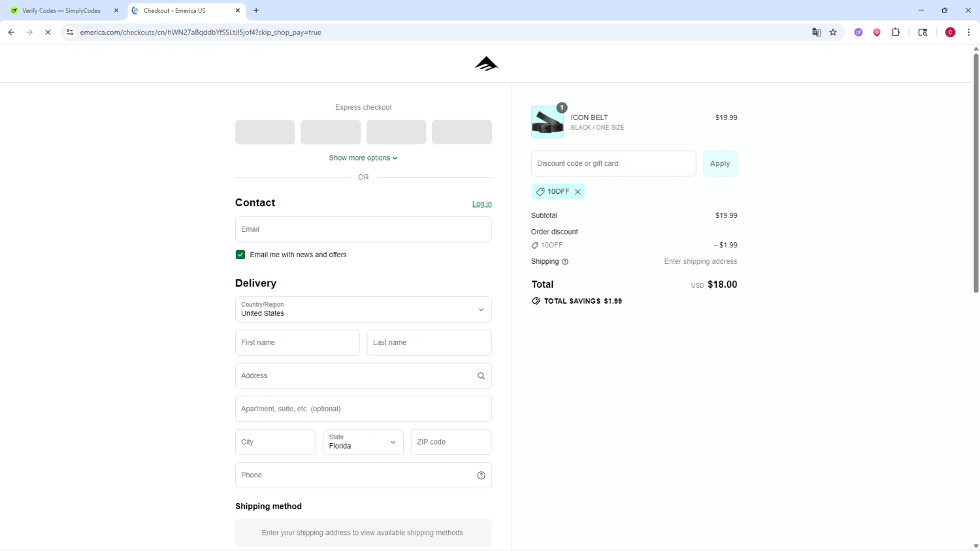Close the Verify Codes SimplyCodes tab
Viewport: 980px width, 551px height.
116,10
